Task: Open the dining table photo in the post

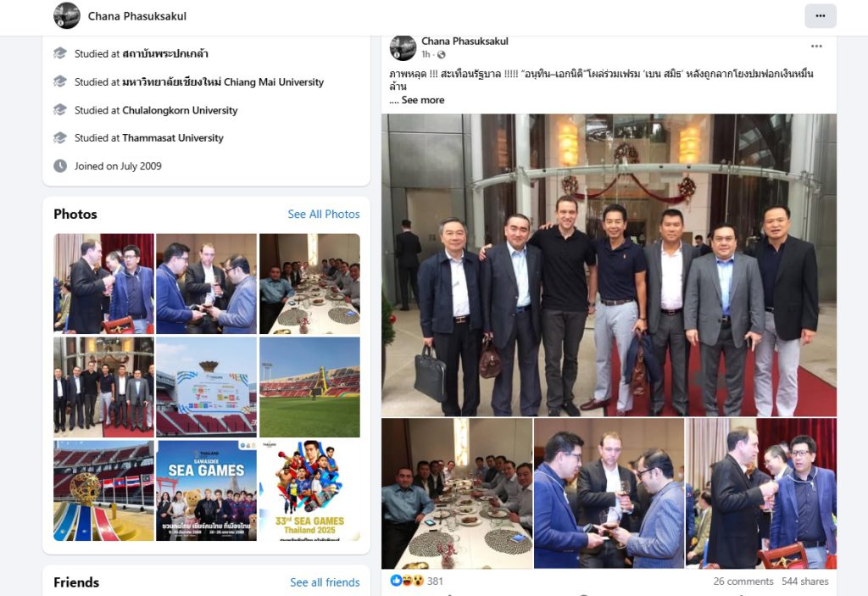Action: click(x=457, y=493)
